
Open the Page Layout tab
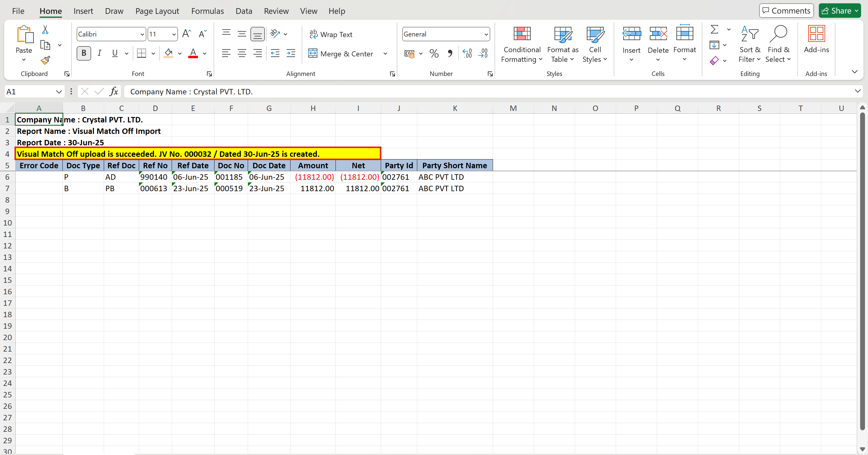(157, 11)
